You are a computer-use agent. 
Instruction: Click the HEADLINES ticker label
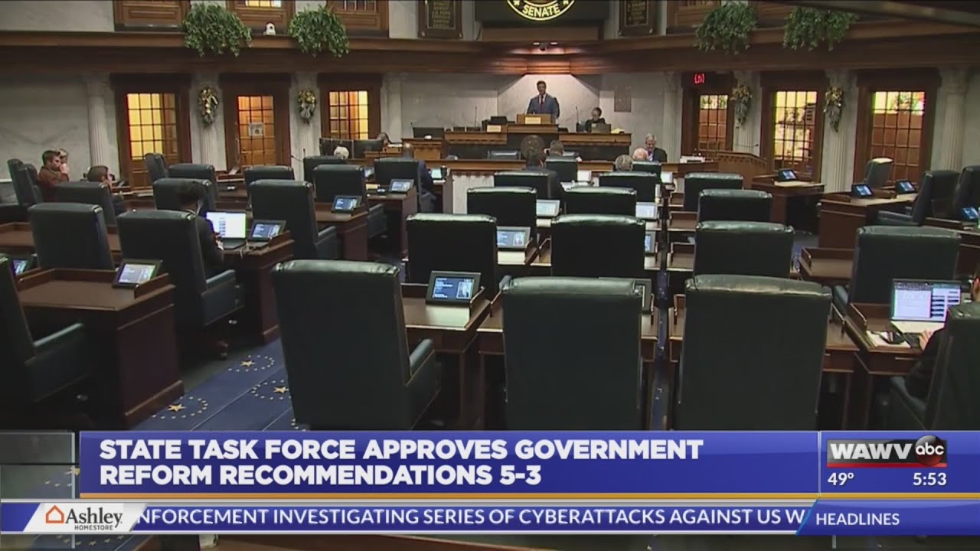pyautogui.click(x=857, y=519)
